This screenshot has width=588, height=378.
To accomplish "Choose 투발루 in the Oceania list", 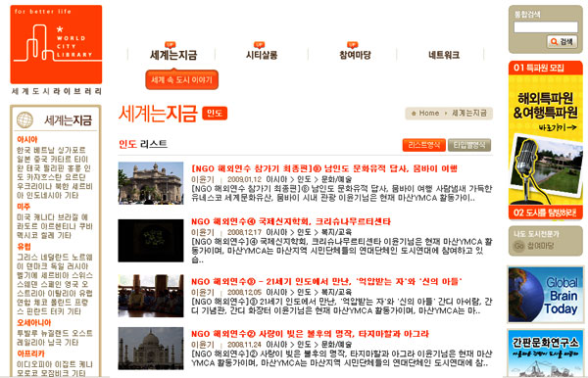I will [x=27, y=333].
